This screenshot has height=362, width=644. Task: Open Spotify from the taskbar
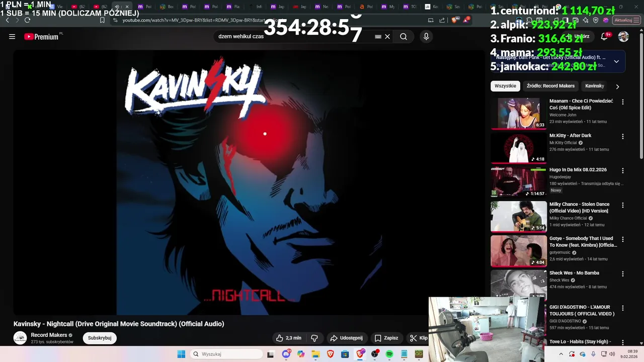(x=389, y=354)
